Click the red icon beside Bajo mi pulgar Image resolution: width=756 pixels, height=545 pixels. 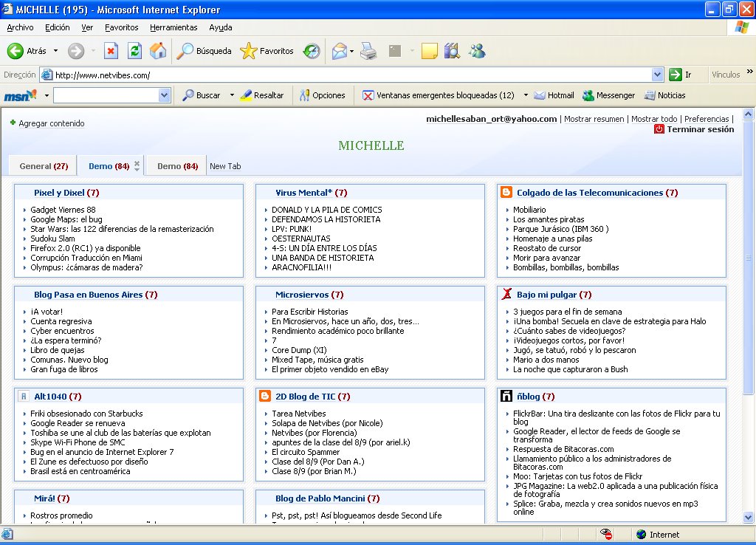(506, 294)
